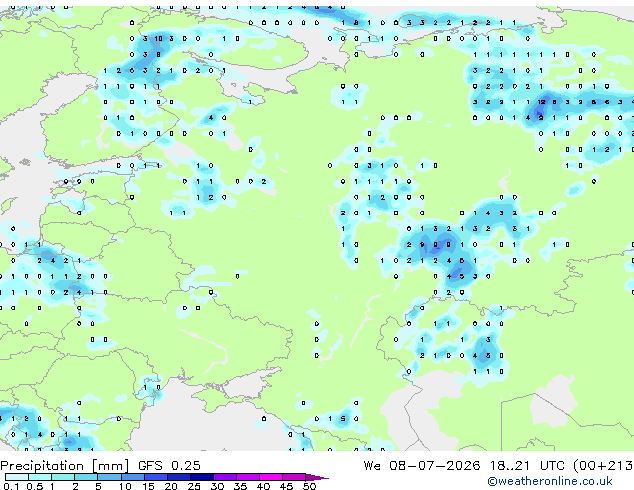Select the 30–35 mm purple swatch
The height and width of the screenshot is (490, 634).
224,477
